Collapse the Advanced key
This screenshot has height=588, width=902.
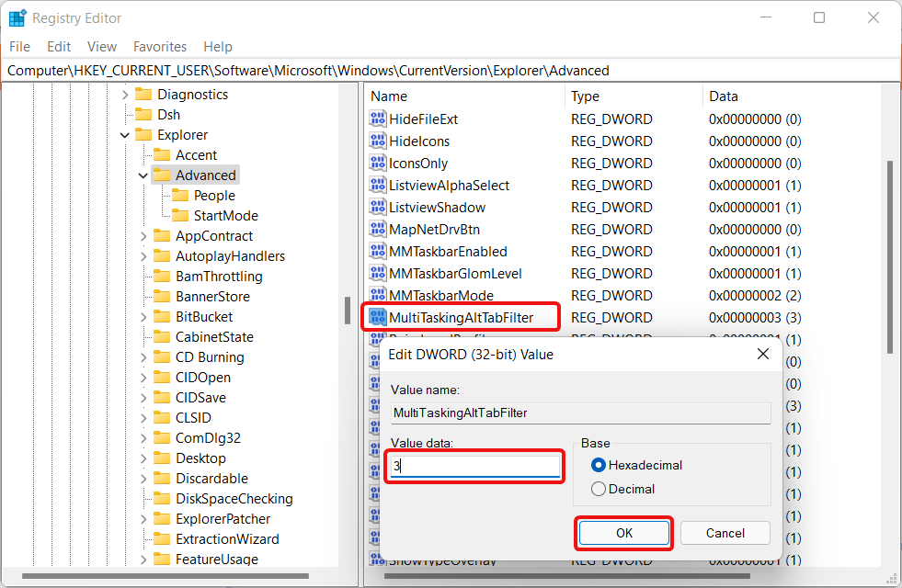(x=143, y=175)
